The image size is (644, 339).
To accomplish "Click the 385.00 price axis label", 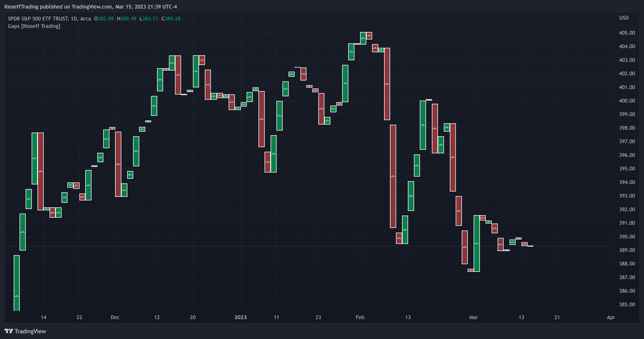I will [x=627, y=305].
